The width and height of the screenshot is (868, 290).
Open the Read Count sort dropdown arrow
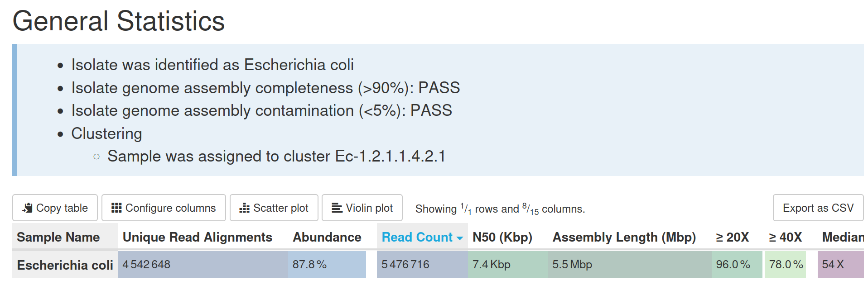(459, 237)
